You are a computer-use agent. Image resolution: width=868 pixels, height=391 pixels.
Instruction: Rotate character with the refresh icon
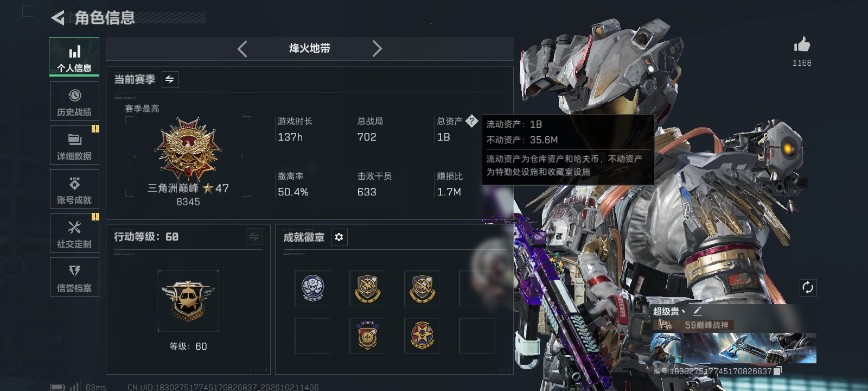coord(808,288)
